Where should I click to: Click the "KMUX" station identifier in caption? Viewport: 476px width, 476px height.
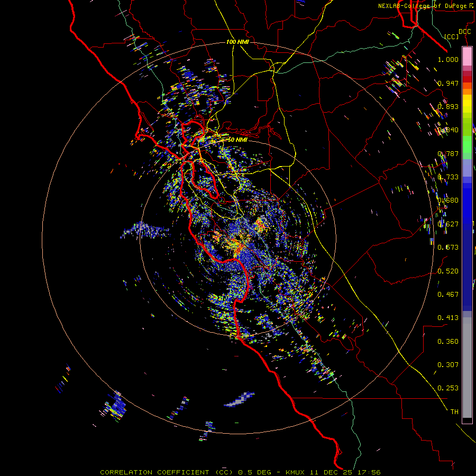(x=295, y=472)
